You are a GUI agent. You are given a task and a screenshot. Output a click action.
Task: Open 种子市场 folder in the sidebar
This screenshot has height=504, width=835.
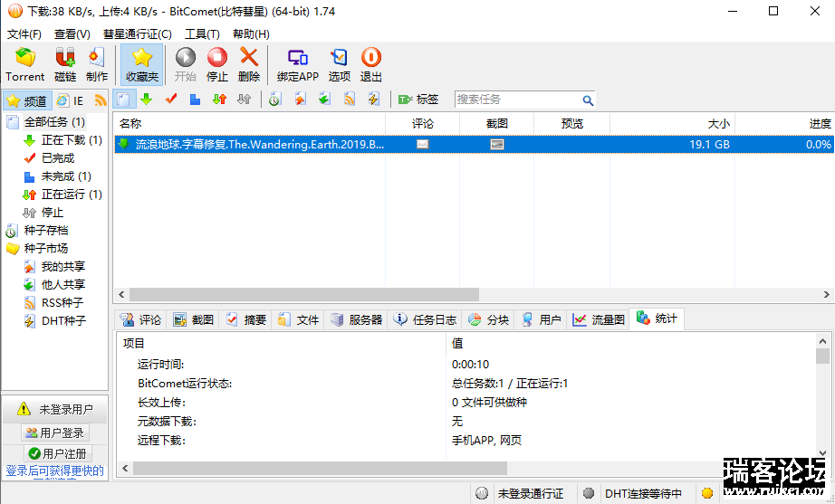(46, 249)
